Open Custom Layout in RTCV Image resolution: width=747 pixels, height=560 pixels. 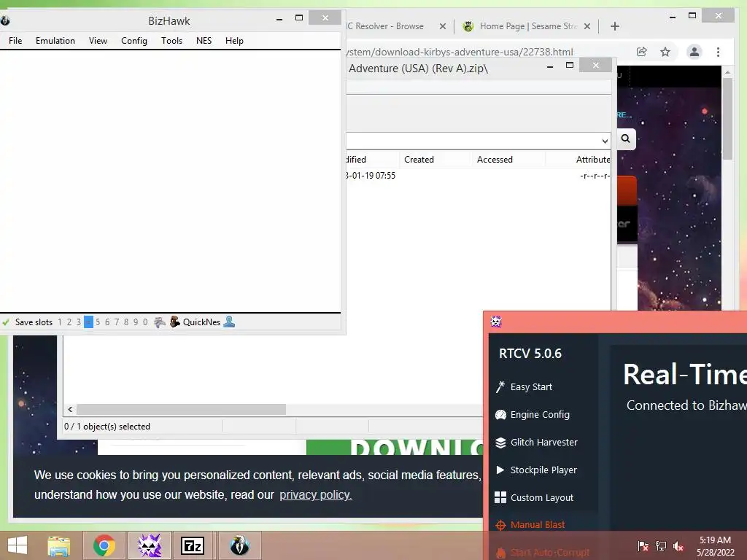(542, 497)
